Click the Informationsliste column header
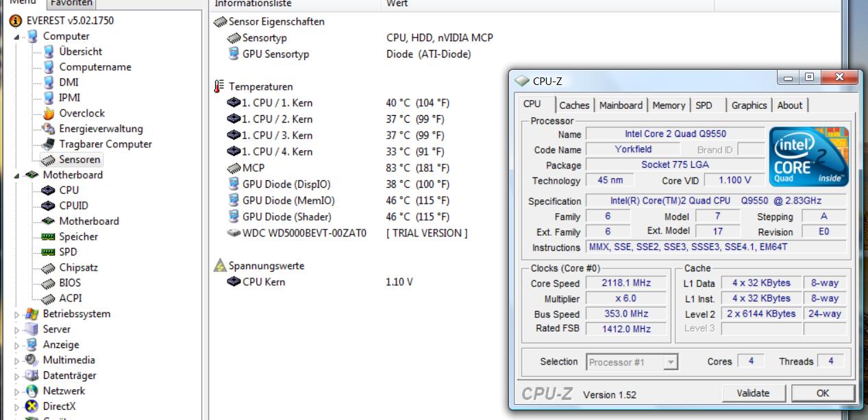The width and height of the screenshot is (868, 420). (295, 4)
